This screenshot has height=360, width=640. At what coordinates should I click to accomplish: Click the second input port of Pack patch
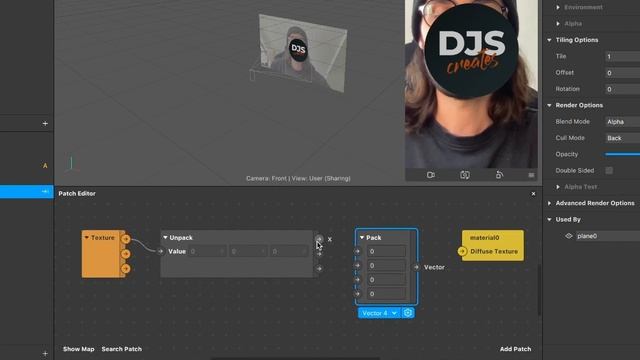(358, 266)
